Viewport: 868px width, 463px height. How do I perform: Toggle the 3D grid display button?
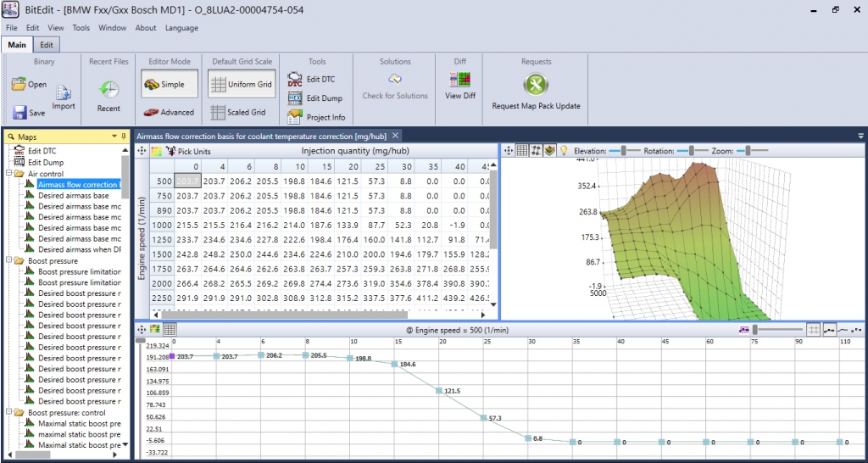(x=521, y=150)
